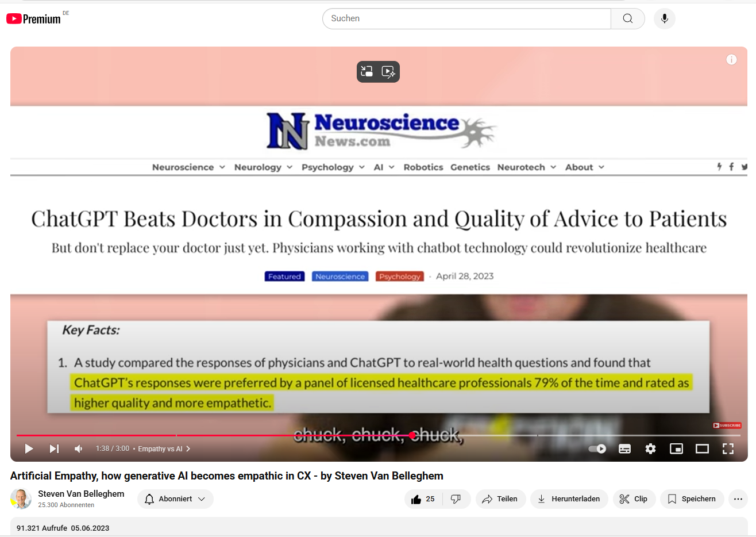Image resolution: width=756 pixels, height=537 pixels.
Task: Toggle theater mode
Action: click(702, 449)
